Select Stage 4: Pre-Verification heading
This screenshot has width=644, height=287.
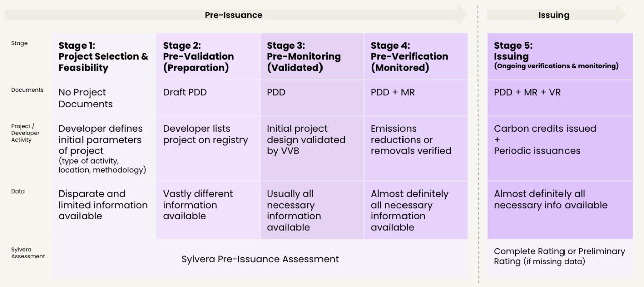click(x=409, y=56)
